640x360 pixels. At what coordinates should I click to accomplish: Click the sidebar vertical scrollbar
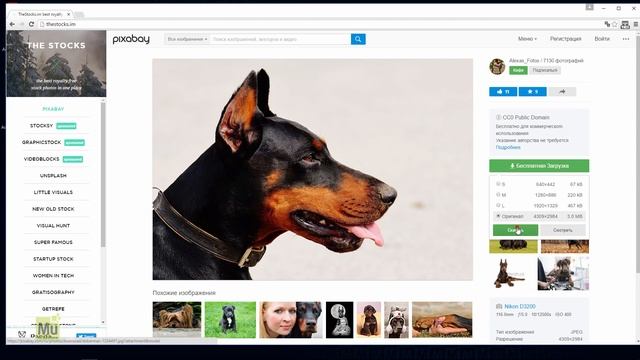(x=103, y=175)
